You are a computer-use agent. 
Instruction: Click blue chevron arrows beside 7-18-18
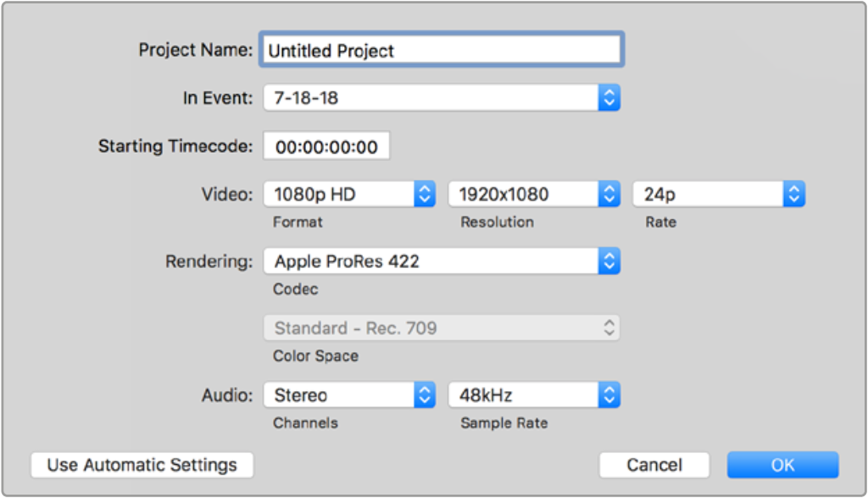(609, 98)
